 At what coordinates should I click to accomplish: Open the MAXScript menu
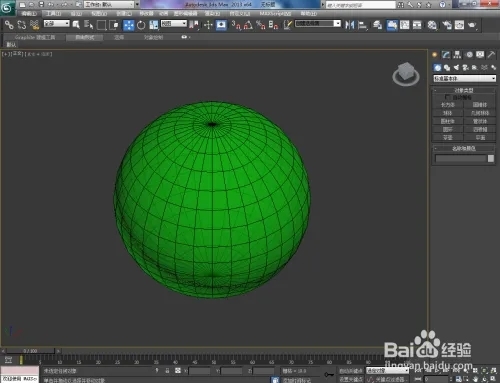coord(275,13)
